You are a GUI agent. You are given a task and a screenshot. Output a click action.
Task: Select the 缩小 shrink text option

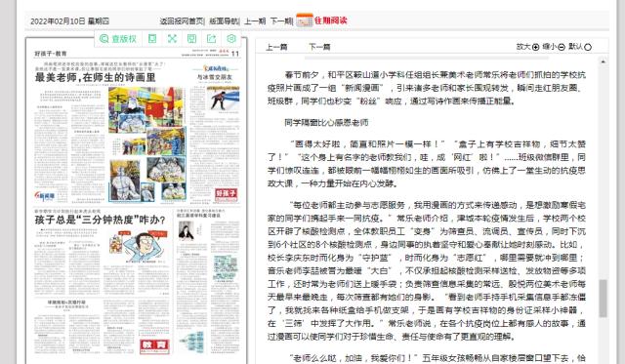pos(554,47)
